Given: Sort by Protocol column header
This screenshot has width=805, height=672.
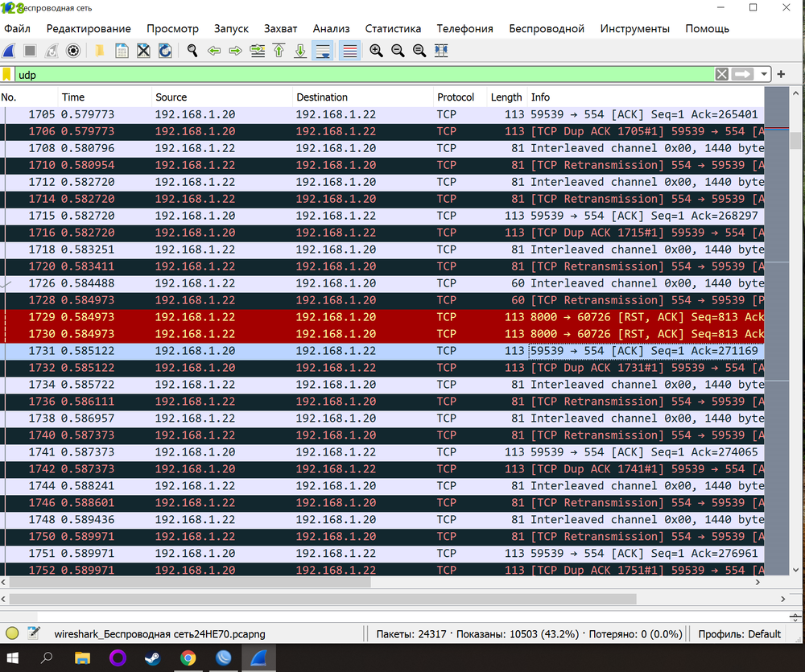Looking at the screenshot, I should [456, 97].
